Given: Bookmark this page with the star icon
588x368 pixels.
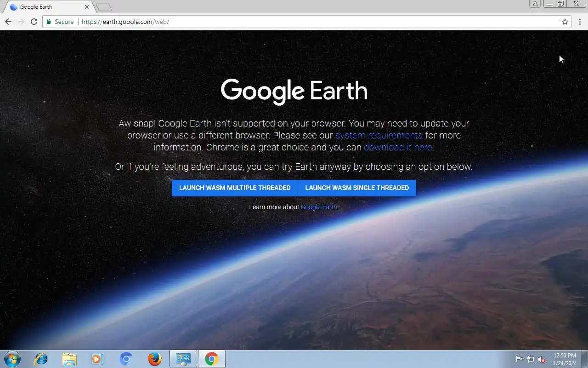Looking at the screenshot, I should (565, 22).
